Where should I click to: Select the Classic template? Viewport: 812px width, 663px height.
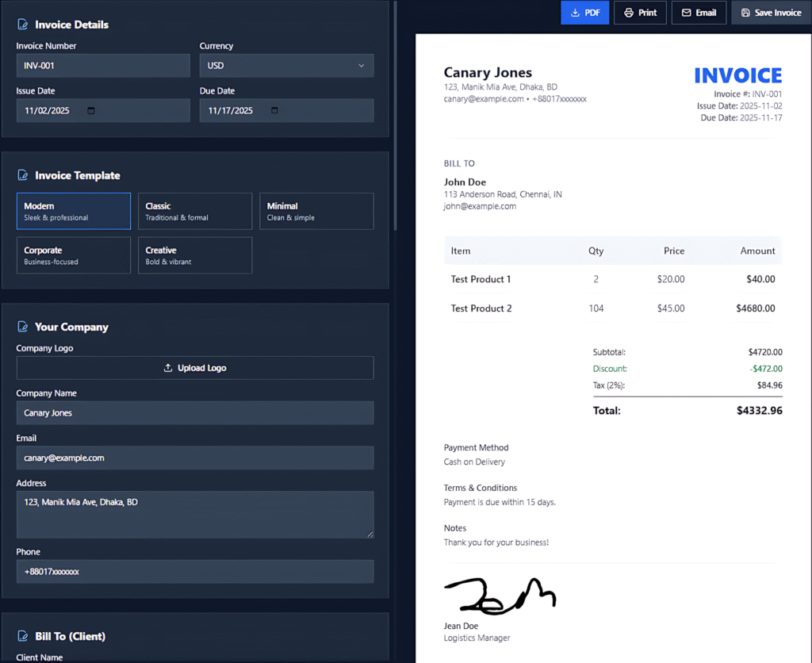point(195,211)
